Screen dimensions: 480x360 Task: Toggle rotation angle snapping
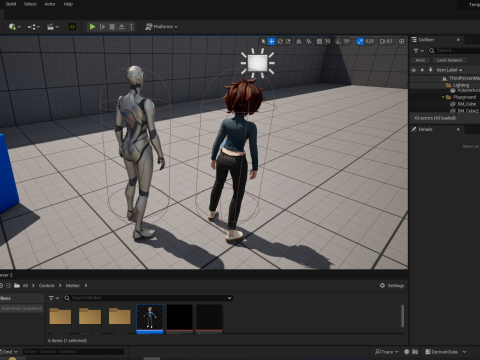coord(338,41)
